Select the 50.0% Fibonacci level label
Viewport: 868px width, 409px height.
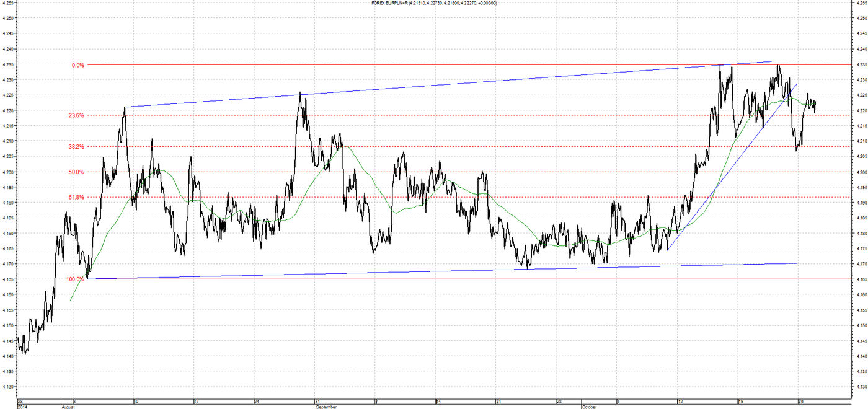77,172
